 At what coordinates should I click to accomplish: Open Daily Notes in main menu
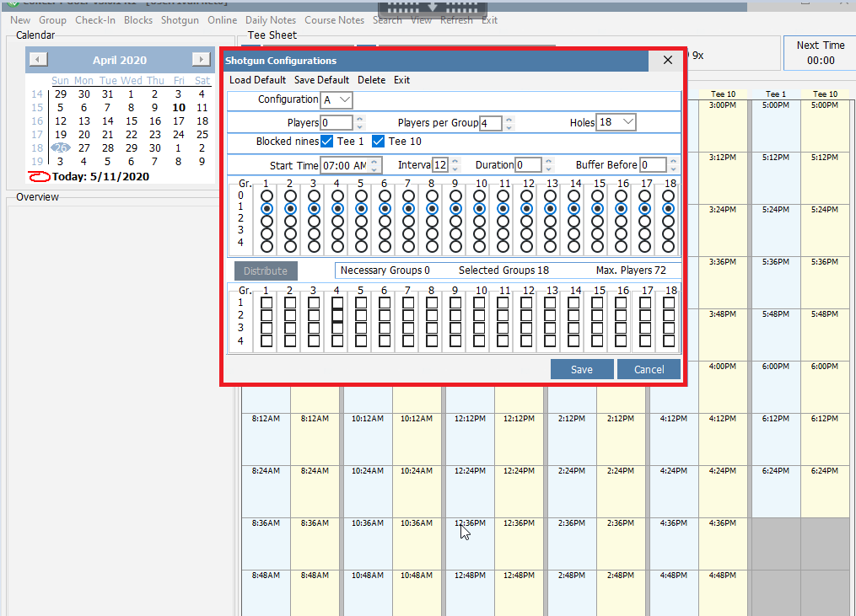270,20
